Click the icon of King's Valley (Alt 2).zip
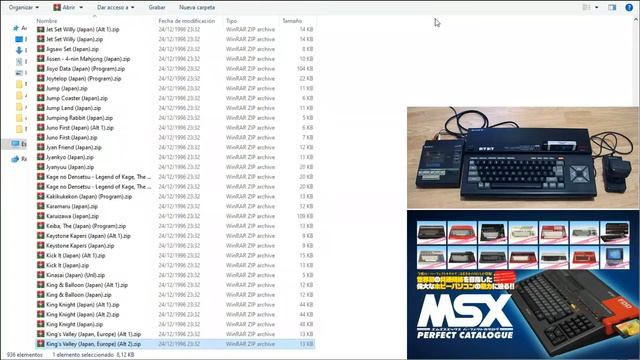 40,344
